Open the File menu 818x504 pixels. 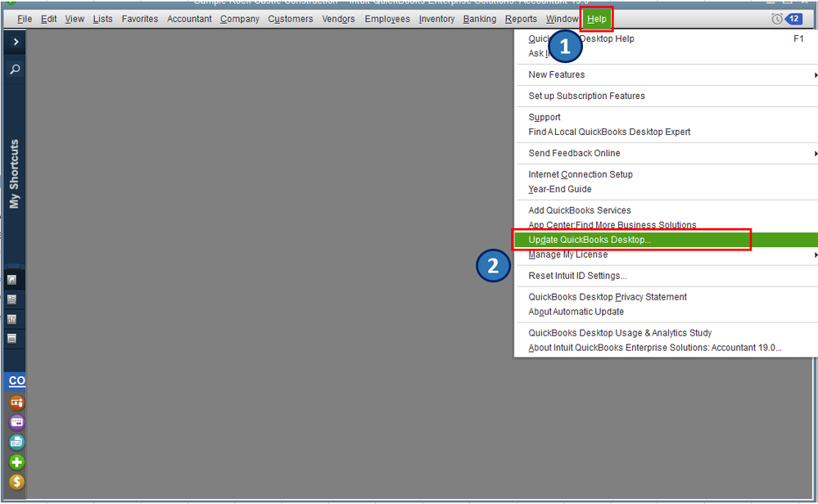(x=25, y=19)
